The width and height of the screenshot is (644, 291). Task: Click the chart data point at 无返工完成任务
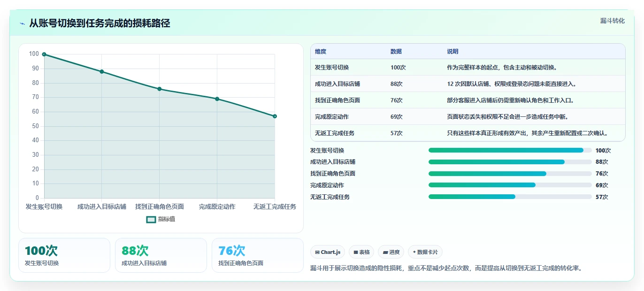pos(275,116)
